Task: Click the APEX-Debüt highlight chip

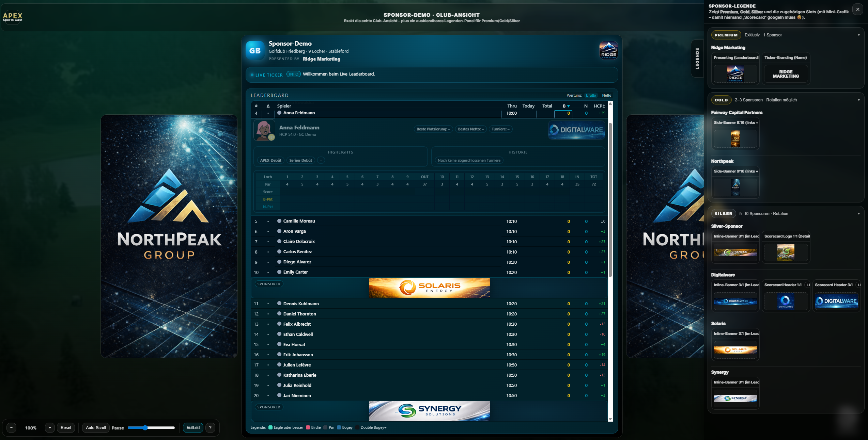Action: [270, 160]
